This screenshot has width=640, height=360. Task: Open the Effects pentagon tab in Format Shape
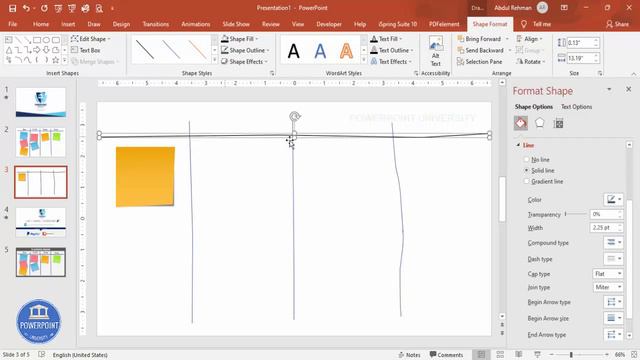pos(540,123)
